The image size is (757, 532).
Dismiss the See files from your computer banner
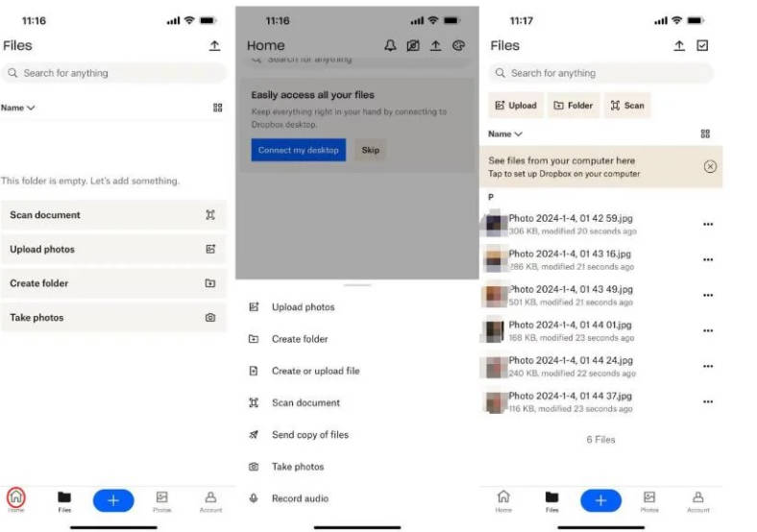(710, 167)
